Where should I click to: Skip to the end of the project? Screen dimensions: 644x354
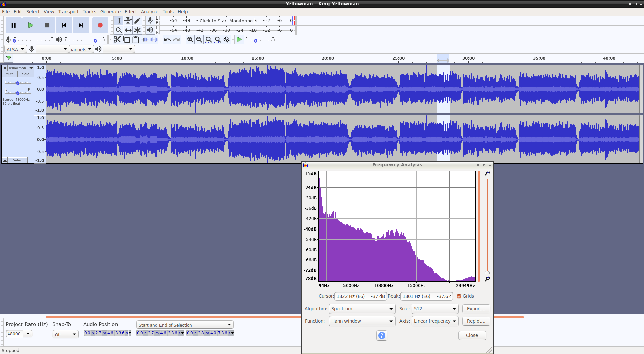[x=81, y=25]
